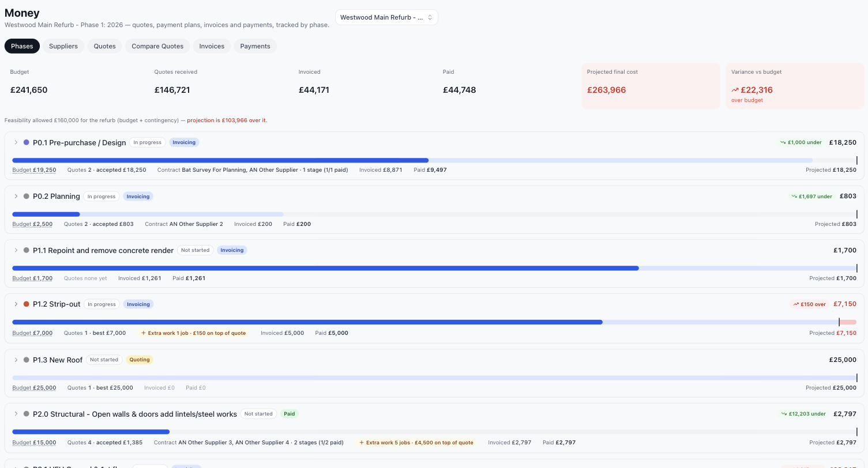Click the Projected final cost £263,966 card
868x468 pixels.
point(651,86)
